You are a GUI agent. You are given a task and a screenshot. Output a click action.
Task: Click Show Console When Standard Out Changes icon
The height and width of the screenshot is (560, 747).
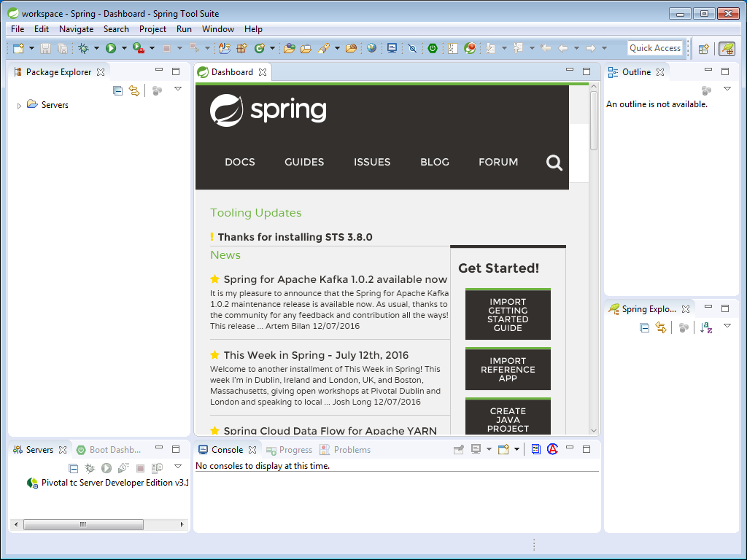(536, 449)
